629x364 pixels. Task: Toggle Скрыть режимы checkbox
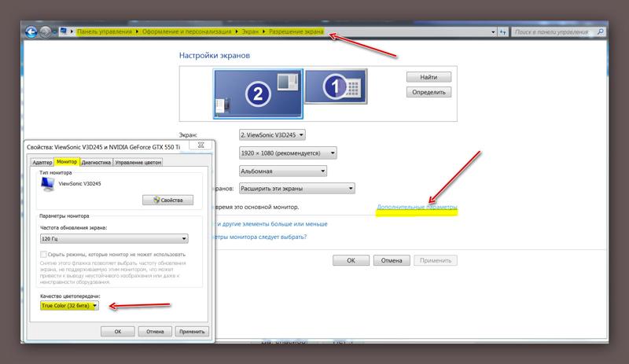tap(43, 254)
